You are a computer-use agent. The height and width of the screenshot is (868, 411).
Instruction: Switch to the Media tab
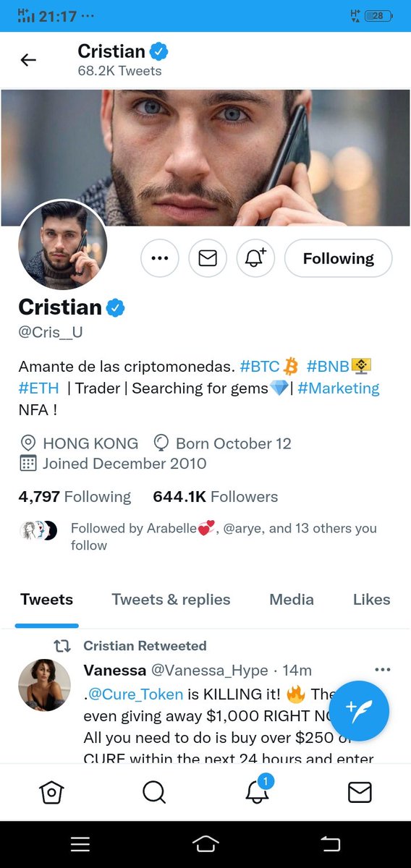tap(292, 600)
